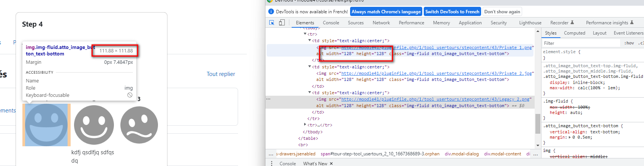Click the DOM tree vertical scrollbar thumb
Viewport: 644px width, 166px height.
pos(538,123)
